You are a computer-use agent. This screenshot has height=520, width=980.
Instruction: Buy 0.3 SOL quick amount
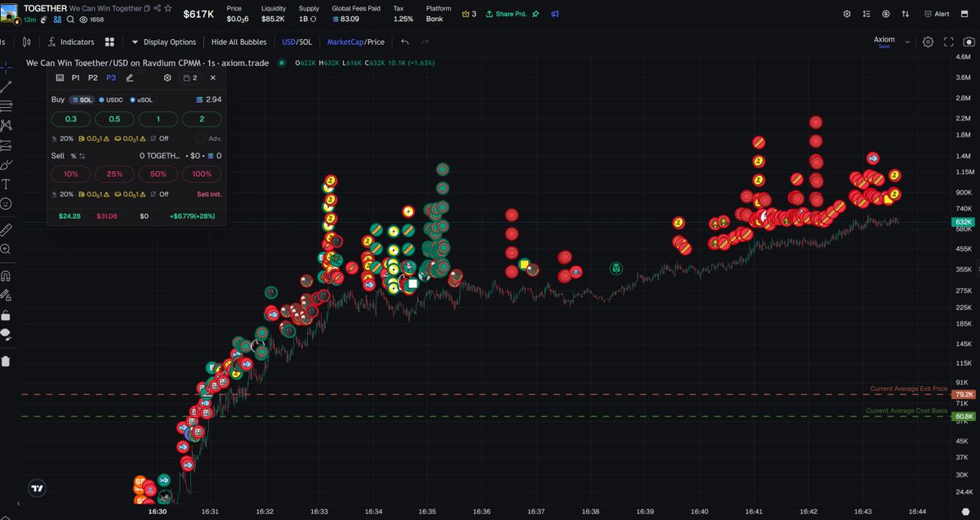pos(70,119)
